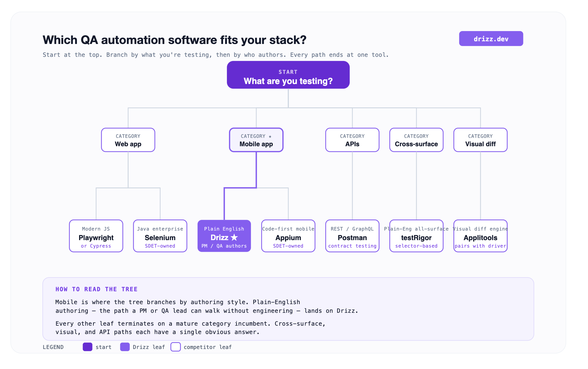Click the Selenium leaf card

(160, 236)
